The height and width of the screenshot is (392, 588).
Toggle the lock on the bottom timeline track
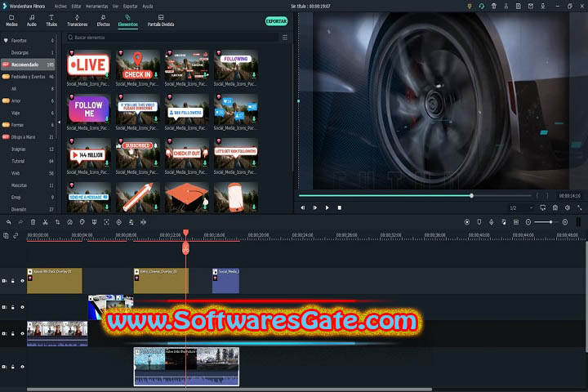click(x=13, y=367)
